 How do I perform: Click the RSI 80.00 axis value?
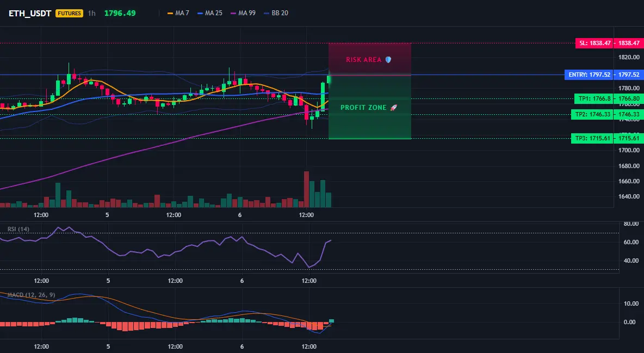click(631, 224)
